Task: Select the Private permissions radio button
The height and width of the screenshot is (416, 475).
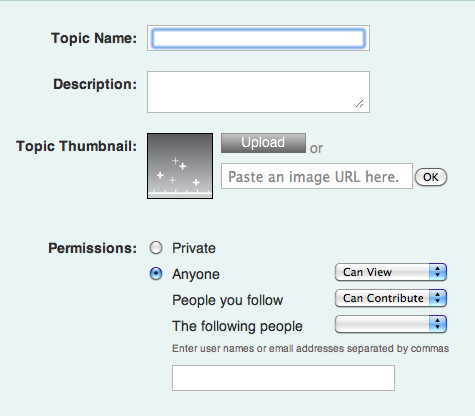Action: [x=156, y=248]
